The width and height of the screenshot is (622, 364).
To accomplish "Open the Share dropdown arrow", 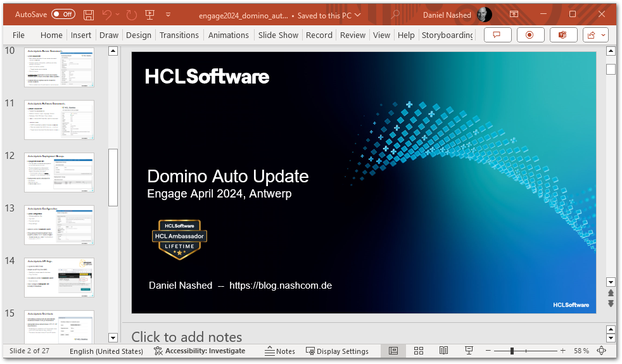I will point(604,35).
